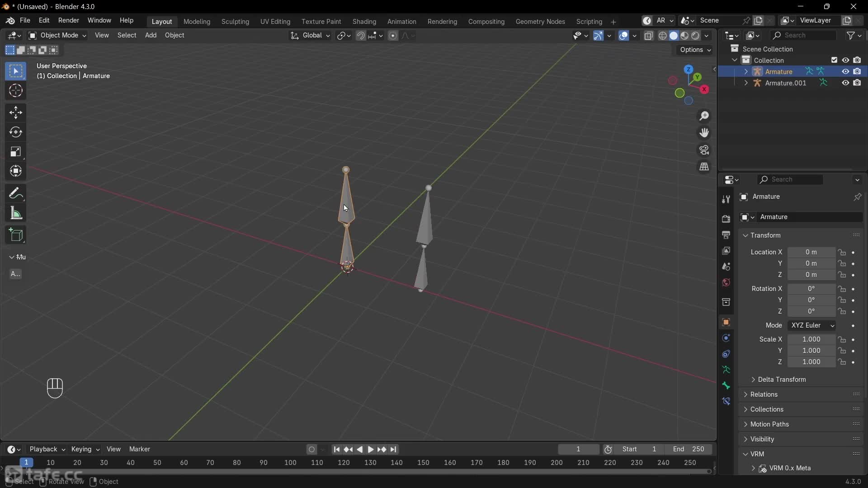Viewport: 868px width, 488px height.
Task: Hide Armature.001 in viewport
Action: (845, 83)
